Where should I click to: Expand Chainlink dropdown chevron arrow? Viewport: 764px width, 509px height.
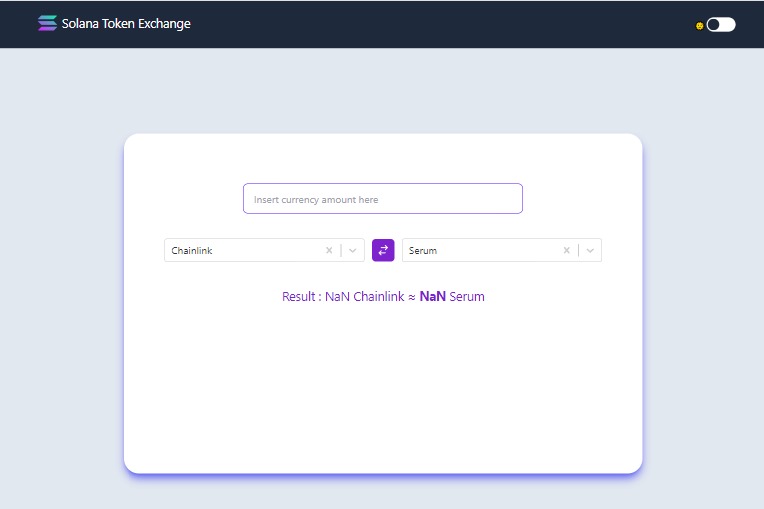352,250
